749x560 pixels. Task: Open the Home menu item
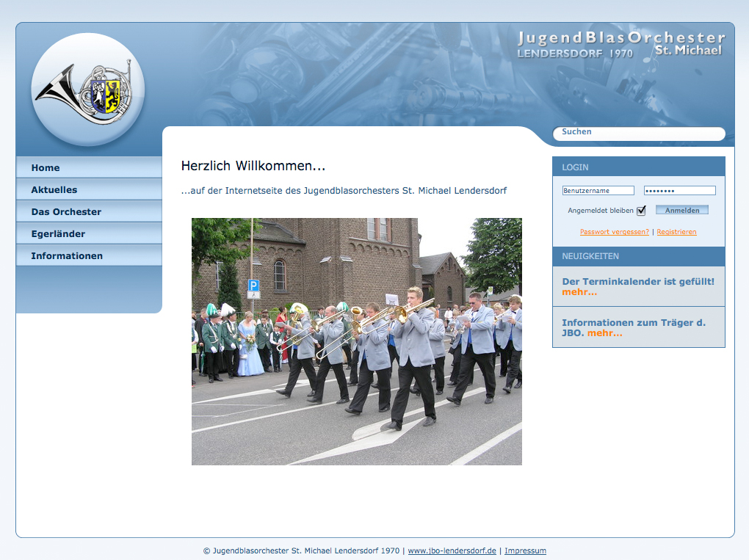[x=89, y=167]
